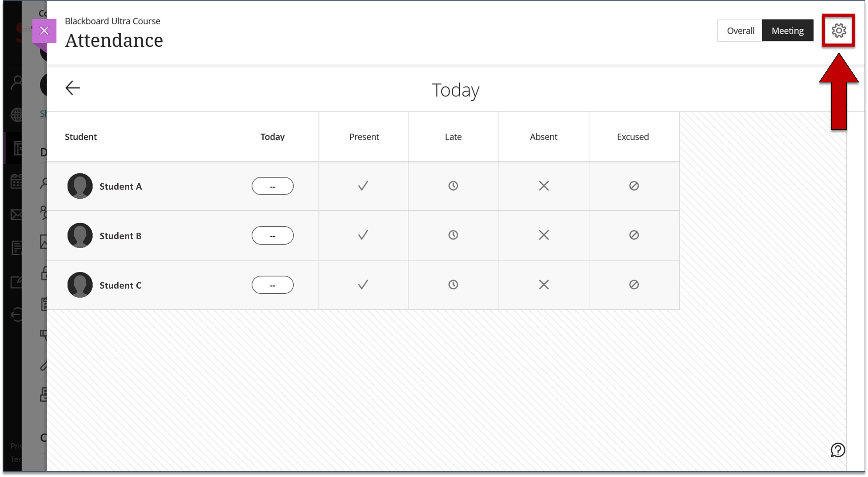Image resolution: width=868 pixels, height=477 pixels.
Task: Mark Student A as late
Action: (x=453, y=186)
